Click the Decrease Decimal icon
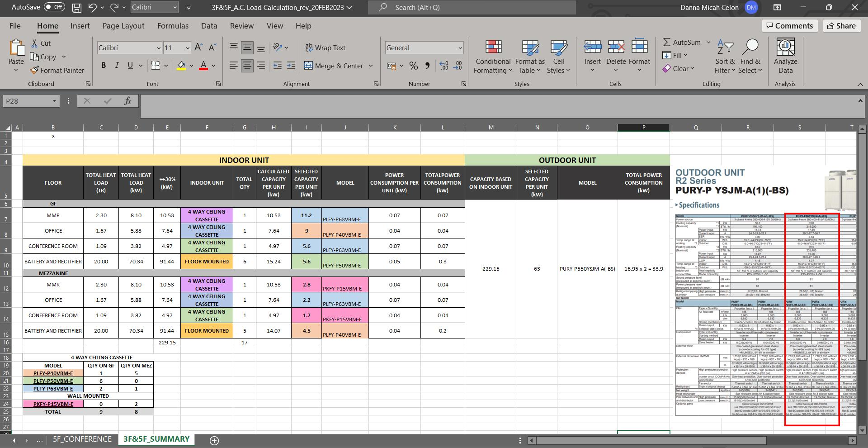Viewport: 868px width, 448px height. (458, 66)
